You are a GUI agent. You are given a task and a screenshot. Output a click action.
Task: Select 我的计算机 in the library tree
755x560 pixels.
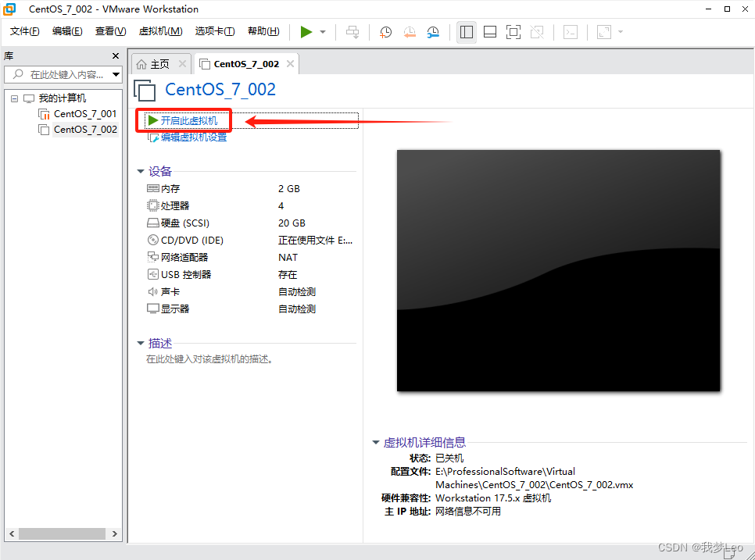(x=62, y=98)
